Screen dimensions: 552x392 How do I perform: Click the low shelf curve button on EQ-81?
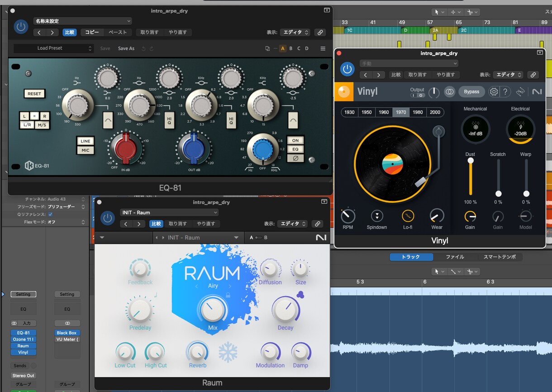pos(108,121)
